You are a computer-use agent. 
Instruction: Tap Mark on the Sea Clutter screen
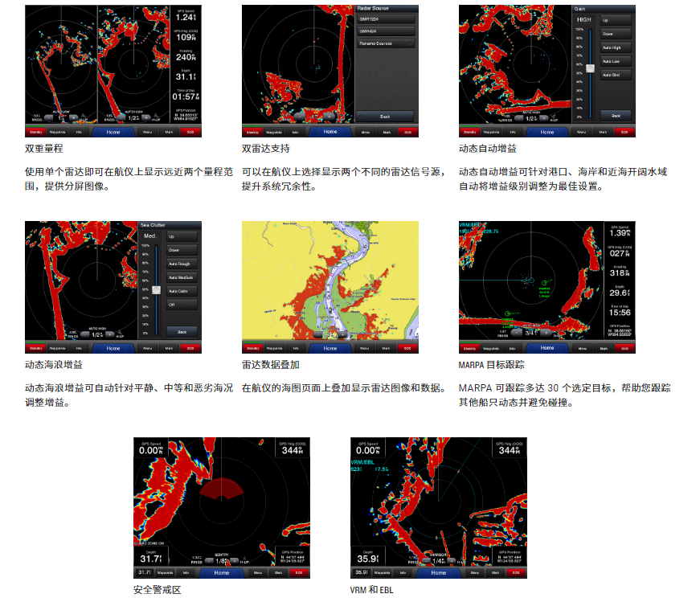coord(170,349)
